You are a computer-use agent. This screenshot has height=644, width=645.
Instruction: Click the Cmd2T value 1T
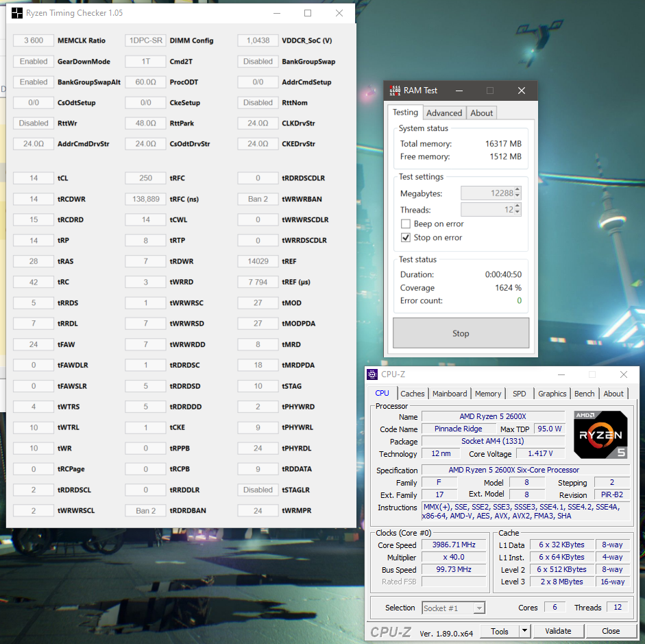click(145, 61)
